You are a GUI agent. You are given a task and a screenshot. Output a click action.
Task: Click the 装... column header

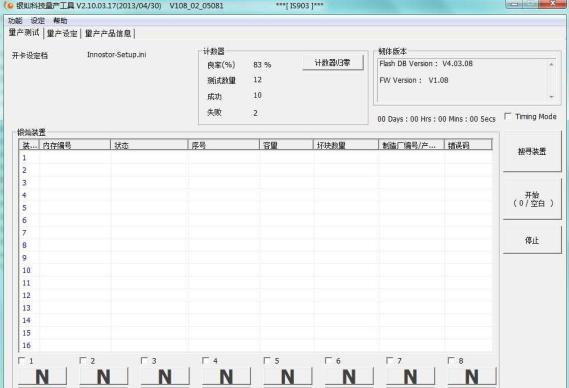[x=29, y=145]
